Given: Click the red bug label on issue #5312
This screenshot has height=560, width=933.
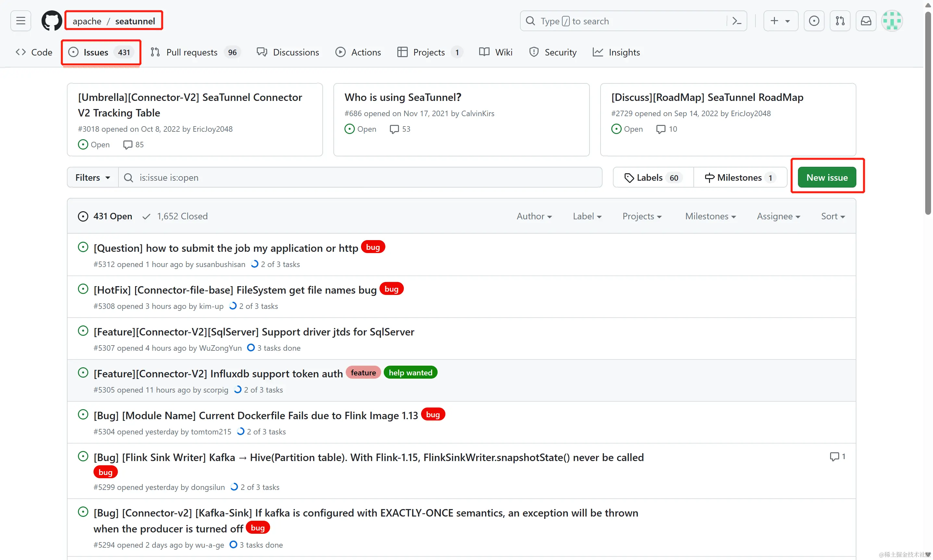Looking at the screenshot, I should (373, 247).
